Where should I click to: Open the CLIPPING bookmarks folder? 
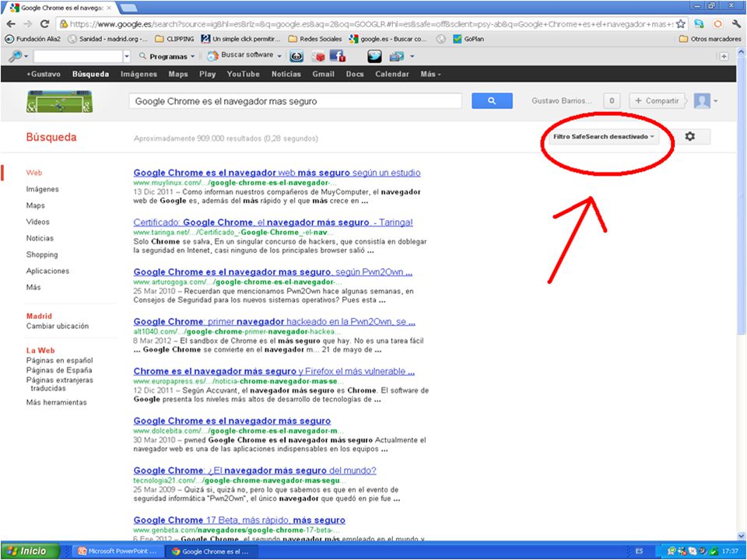coord(174,39)
